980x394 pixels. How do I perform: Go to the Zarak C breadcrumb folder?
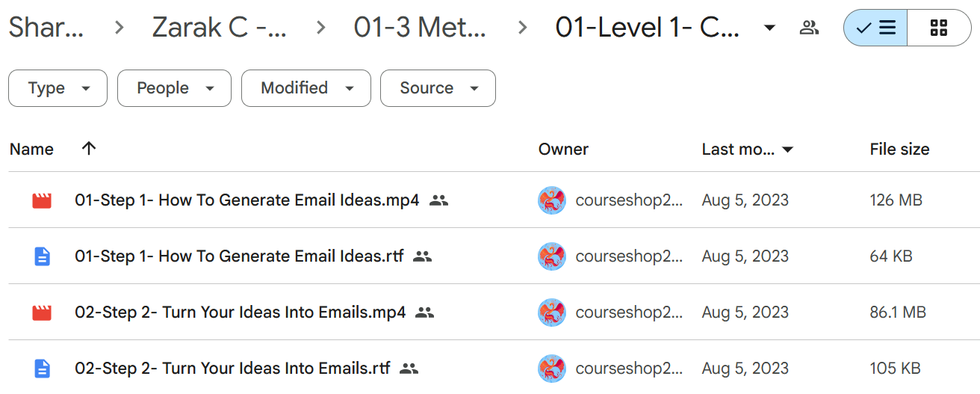click(x=220, y=28)
